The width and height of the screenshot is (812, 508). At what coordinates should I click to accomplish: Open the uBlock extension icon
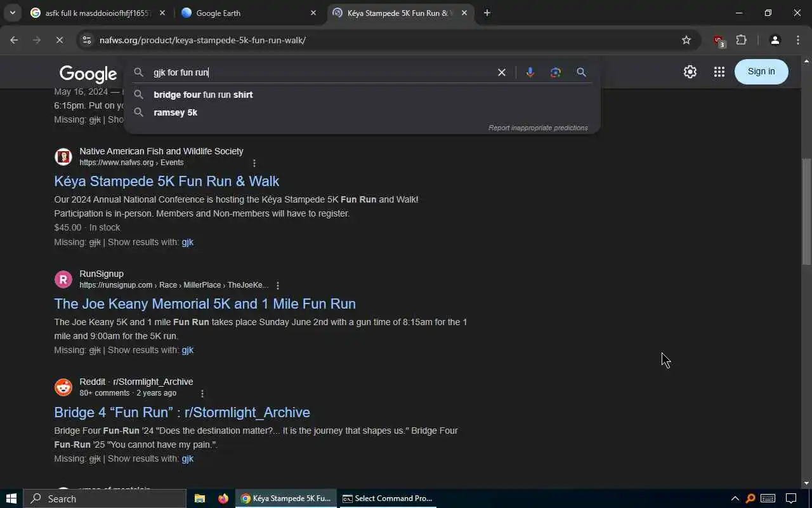coord(719,41)
